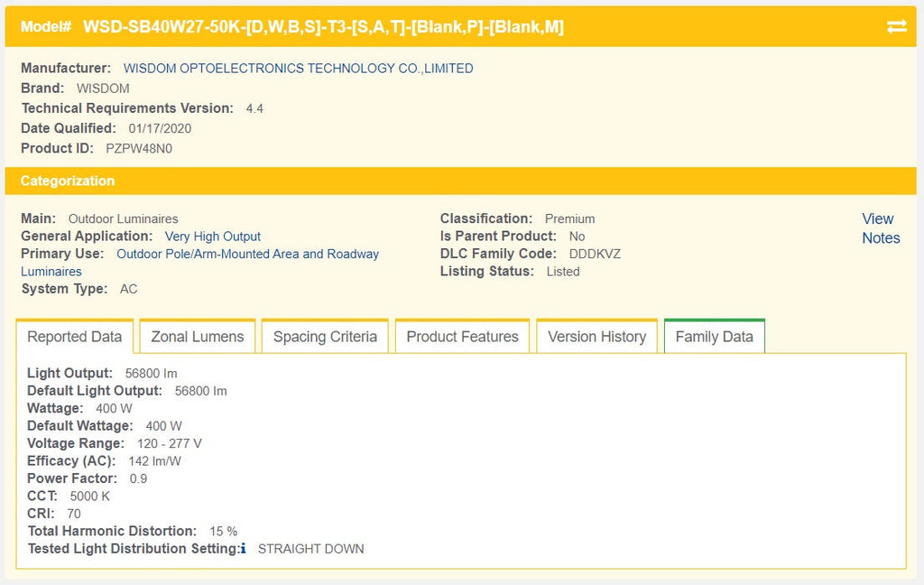This screenshot has width=924, height=585.
Task: Show the Product Features tab
Action: (462, 337)
